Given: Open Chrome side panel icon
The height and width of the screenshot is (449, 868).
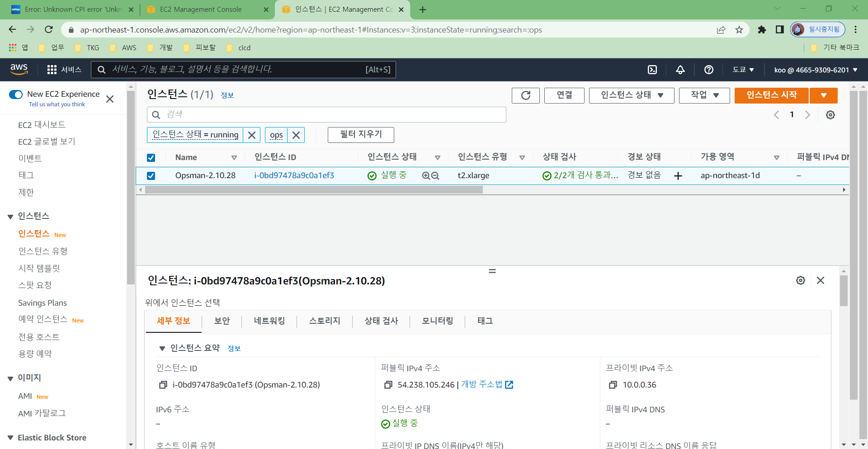Looking at the screenshot, I should (x=780, y=30).
